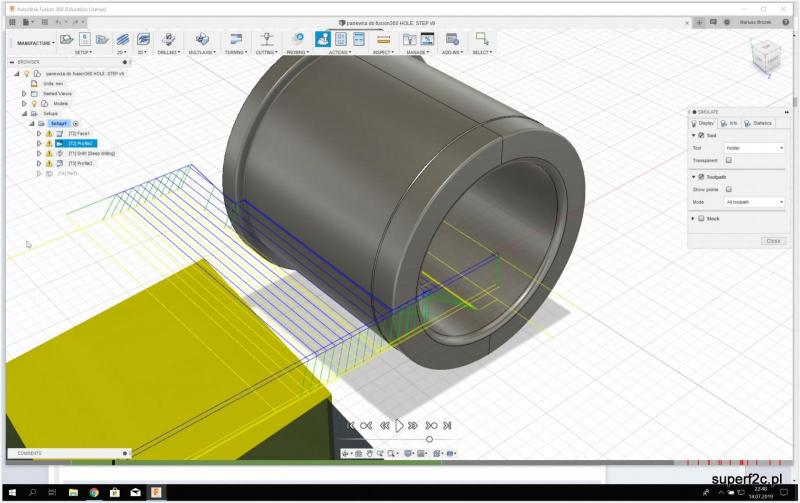This screenshot has height=503, width=800.
Task: Open the MANUFACTURE workspace dropdown
Action: 36,43
